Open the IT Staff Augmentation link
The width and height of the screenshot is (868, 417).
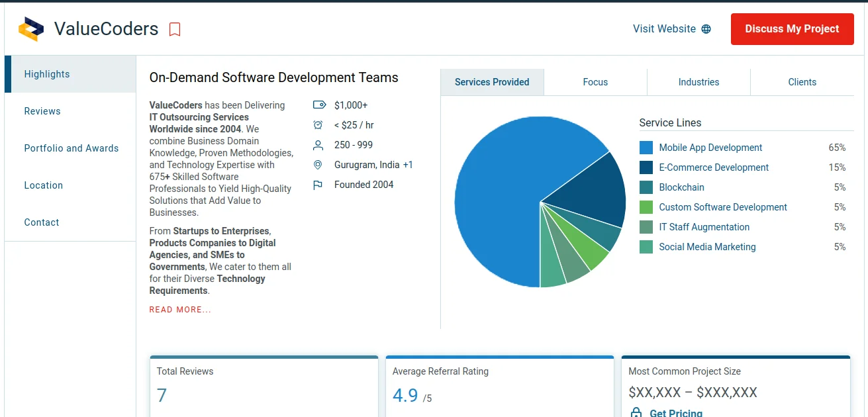(704, 227)
